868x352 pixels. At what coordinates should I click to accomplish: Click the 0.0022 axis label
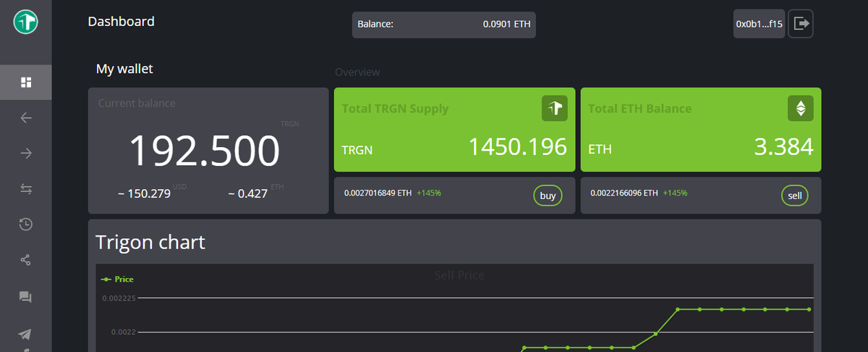tap(123, 332)
